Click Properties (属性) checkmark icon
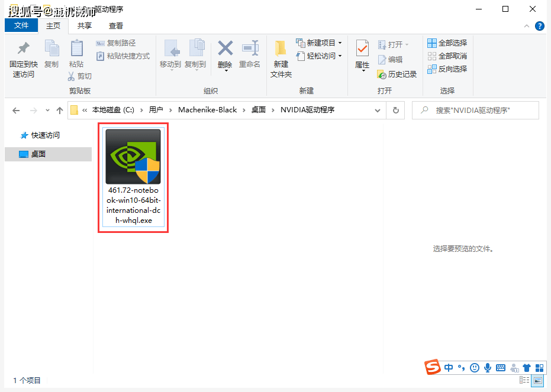The image size is (551, 392). (362, 48)
